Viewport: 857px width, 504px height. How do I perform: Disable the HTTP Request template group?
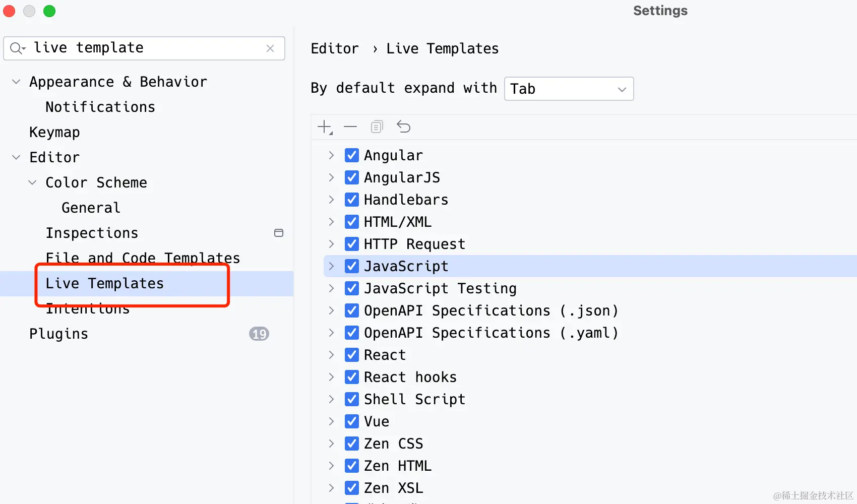352,244
